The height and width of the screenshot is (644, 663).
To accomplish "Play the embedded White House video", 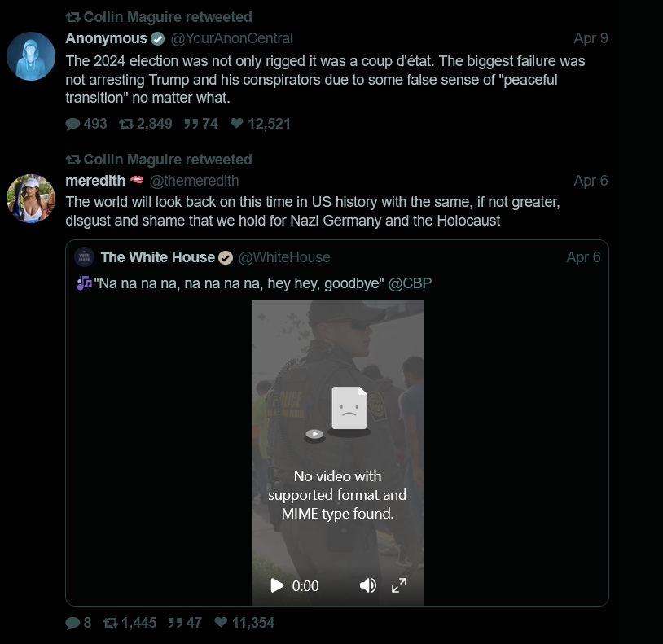I will coord(277,585).
